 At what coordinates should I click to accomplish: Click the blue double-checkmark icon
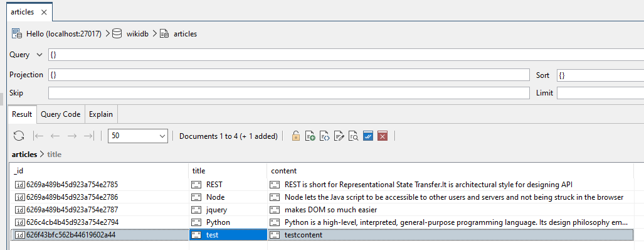tap(368, 136)
